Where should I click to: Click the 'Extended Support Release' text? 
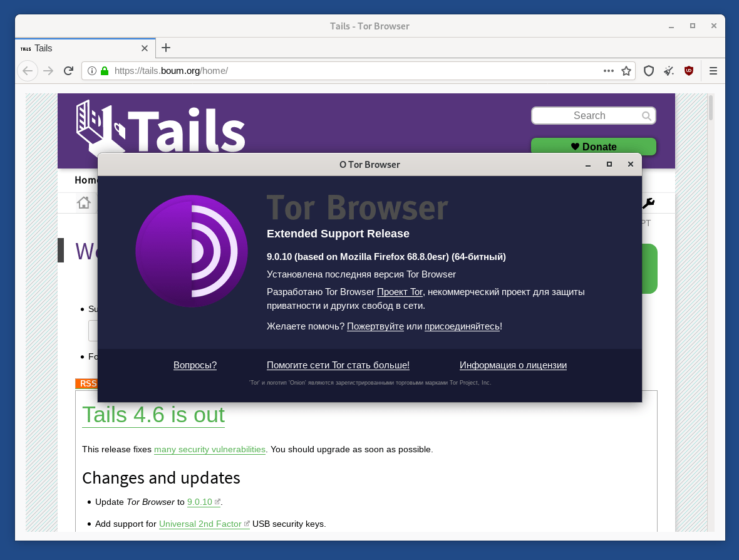[x=338, y=234]
